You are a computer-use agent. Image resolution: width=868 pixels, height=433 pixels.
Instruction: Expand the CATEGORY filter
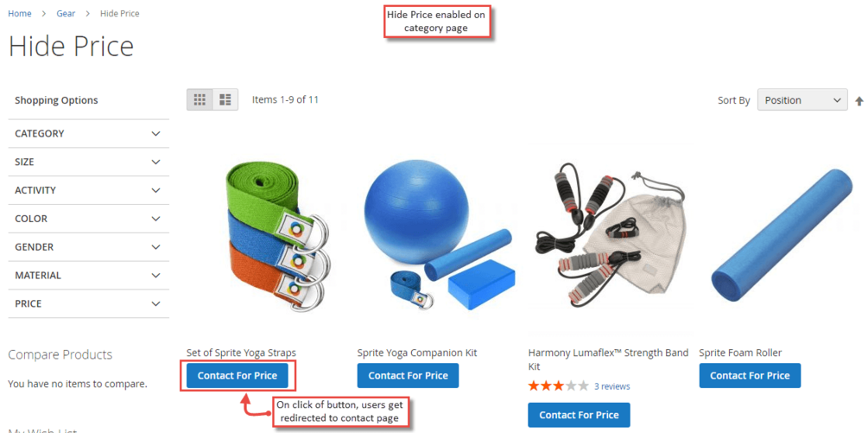[x=89, y=133]
